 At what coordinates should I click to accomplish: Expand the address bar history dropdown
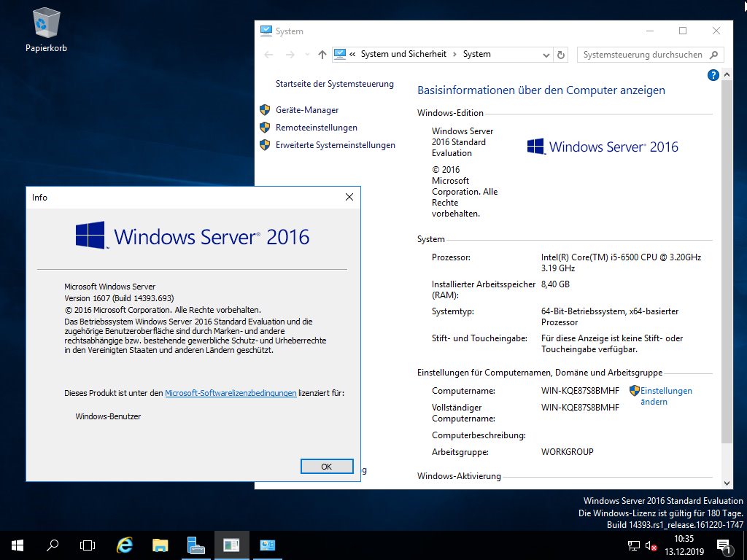[546, 55]
